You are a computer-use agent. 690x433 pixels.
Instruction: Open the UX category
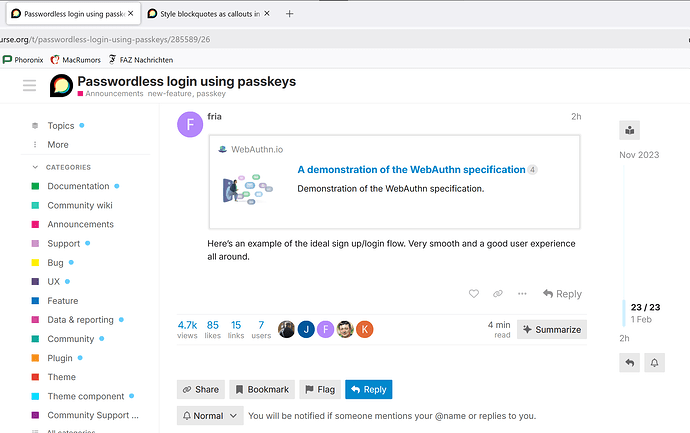pyautogui.click(x=53, y=282)
